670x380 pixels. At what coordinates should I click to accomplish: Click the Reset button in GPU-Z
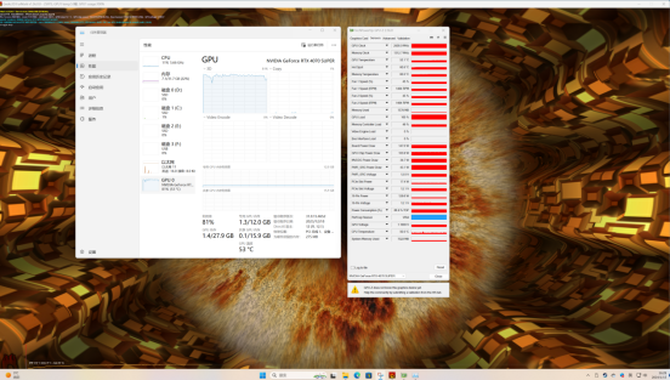440,267
